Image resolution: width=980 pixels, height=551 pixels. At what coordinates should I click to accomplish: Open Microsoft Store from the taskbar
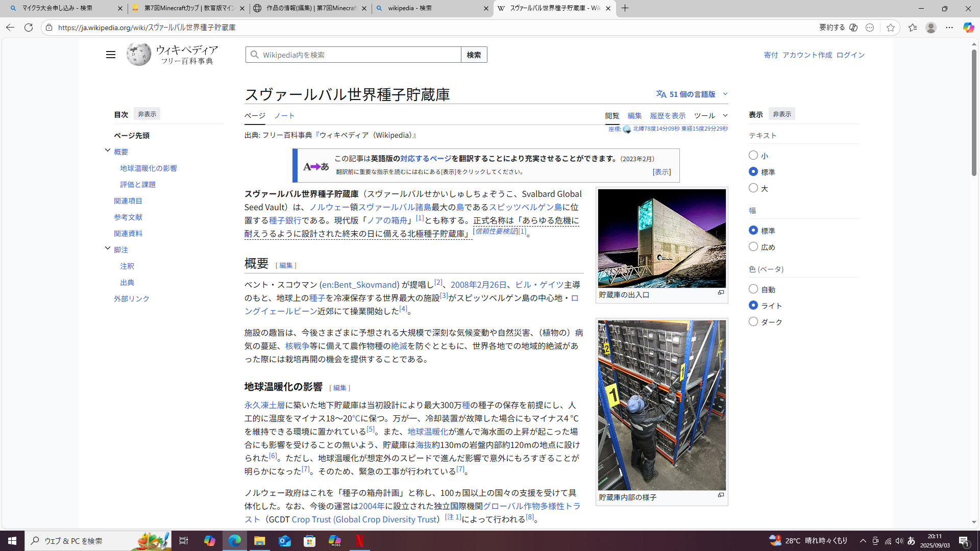[x=310, y=541]
